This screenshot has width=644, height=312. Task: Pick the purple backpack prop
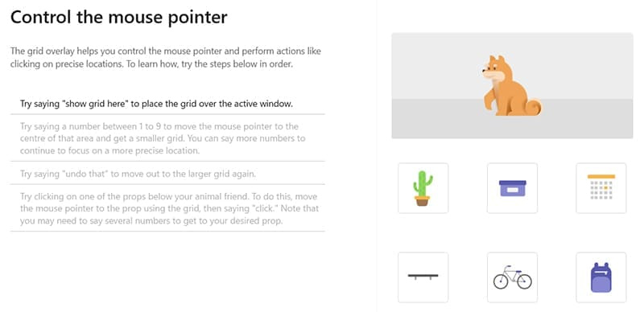tap(601, 277)
